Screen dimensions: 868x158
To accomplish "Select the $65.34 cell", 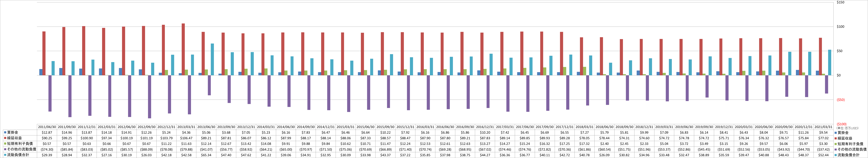I will click(206, 155).
